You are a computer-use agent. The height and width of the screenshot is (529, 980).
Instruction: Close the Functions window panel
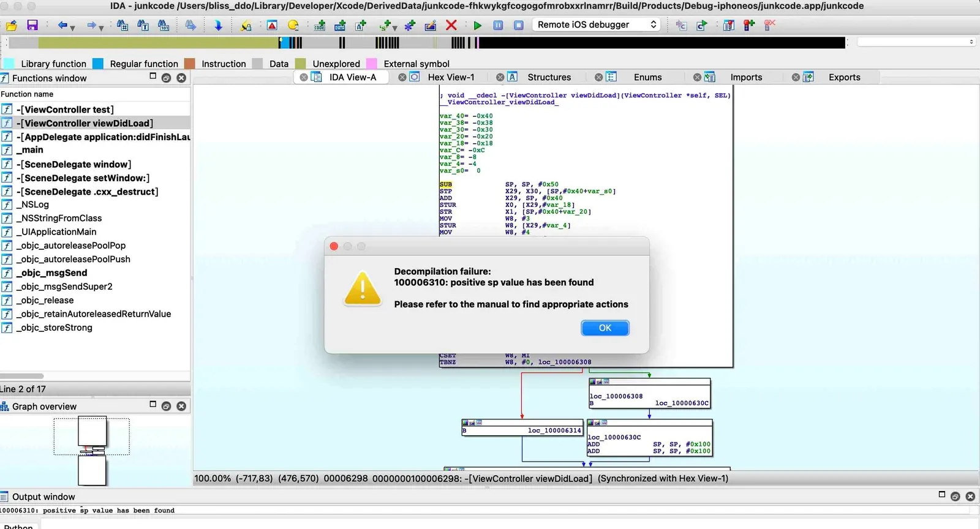point(181,78)
